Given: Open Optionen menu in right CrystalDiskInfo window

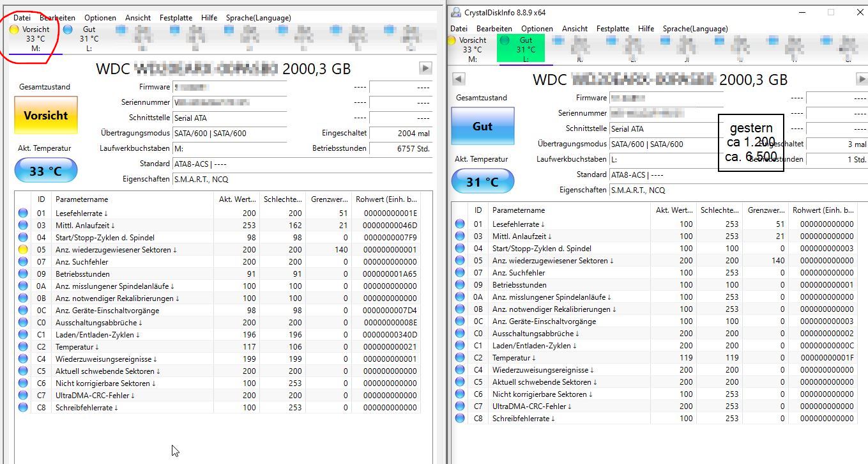Looking at the screenshot, I should pyautogui.click(x=537, y=29).
